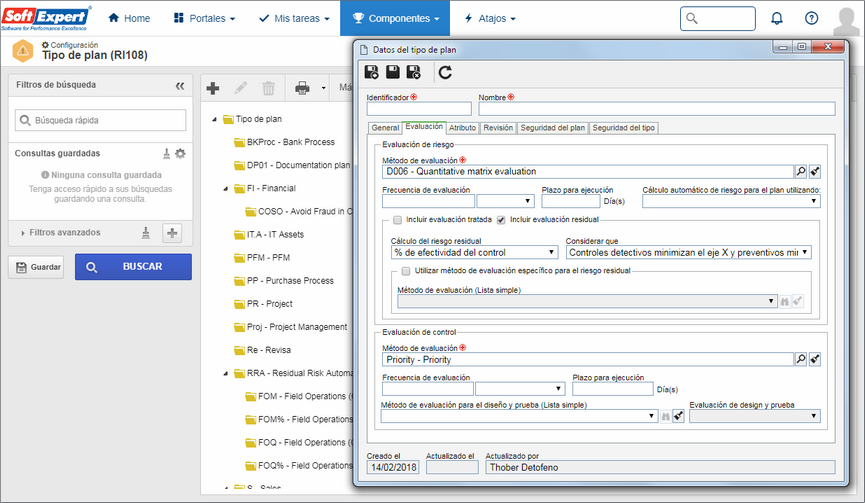Switch to Seguridad del plan tab
The image size is (865, 503).
pos(553,128)
